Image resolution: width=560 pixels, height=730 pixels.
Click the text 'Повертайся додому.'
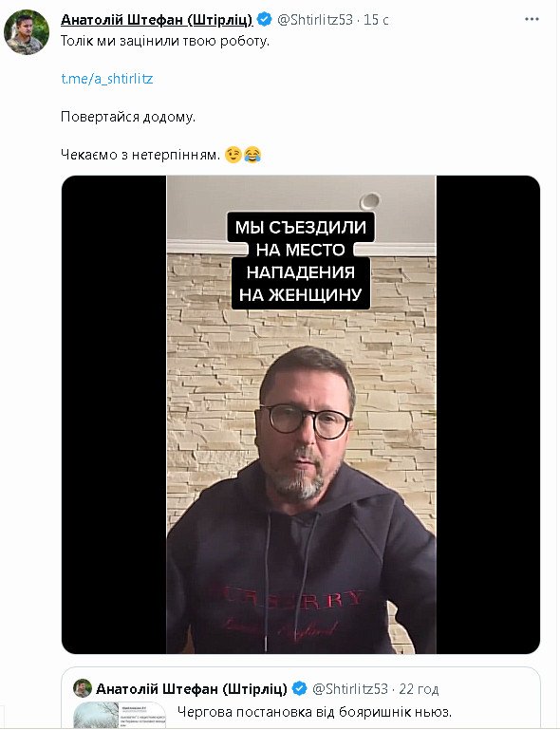point(128,117)
